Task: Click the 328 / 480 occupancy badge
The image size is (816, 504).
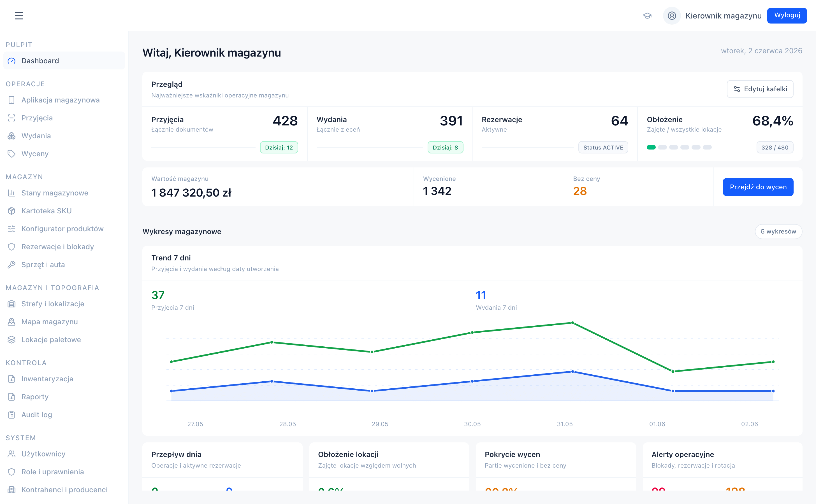Action: pyautogui.click(x=775, y=147)
